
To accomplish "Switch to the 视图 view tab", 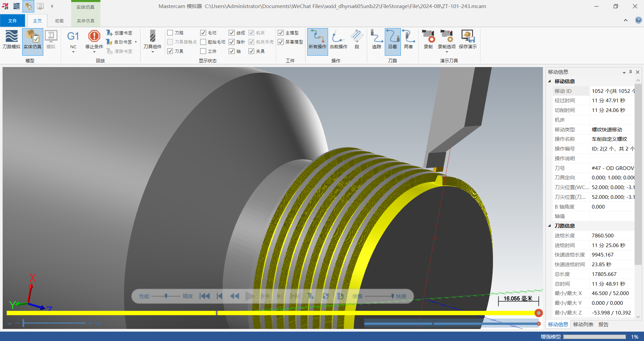I will 59,21.
